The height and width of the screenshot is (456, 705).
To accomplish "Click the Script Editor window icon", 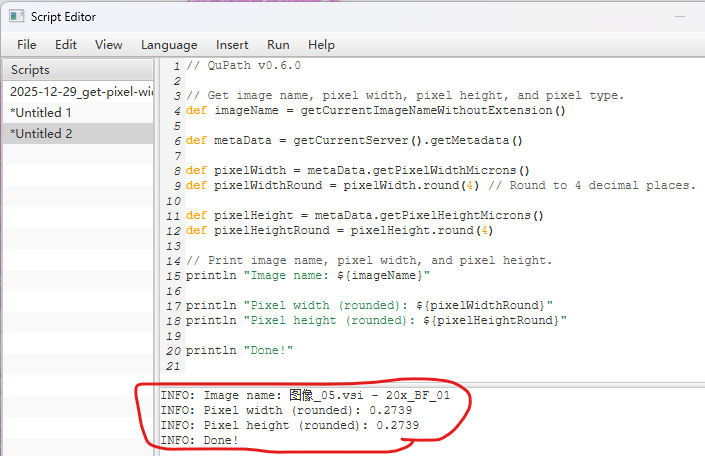I will [x=17, y=14].
